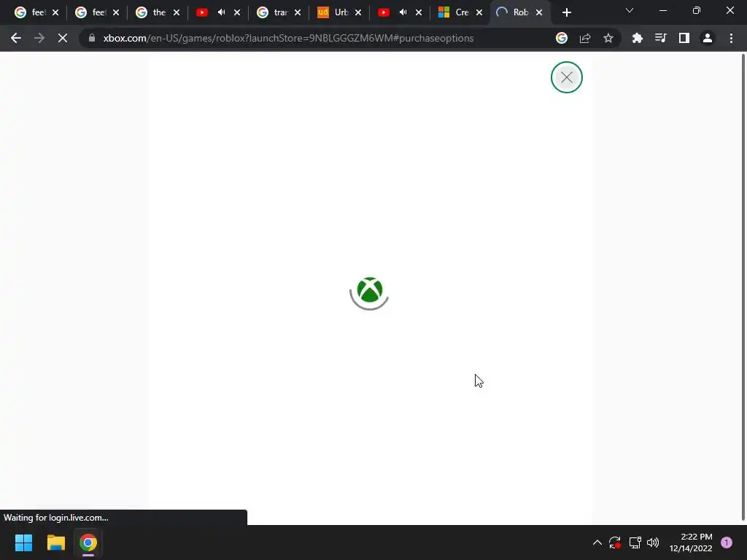The height and width of the screenshot is (560, 747).
Task: Click the Chrome taskbar icon
Action: click(x=88, y=542)
